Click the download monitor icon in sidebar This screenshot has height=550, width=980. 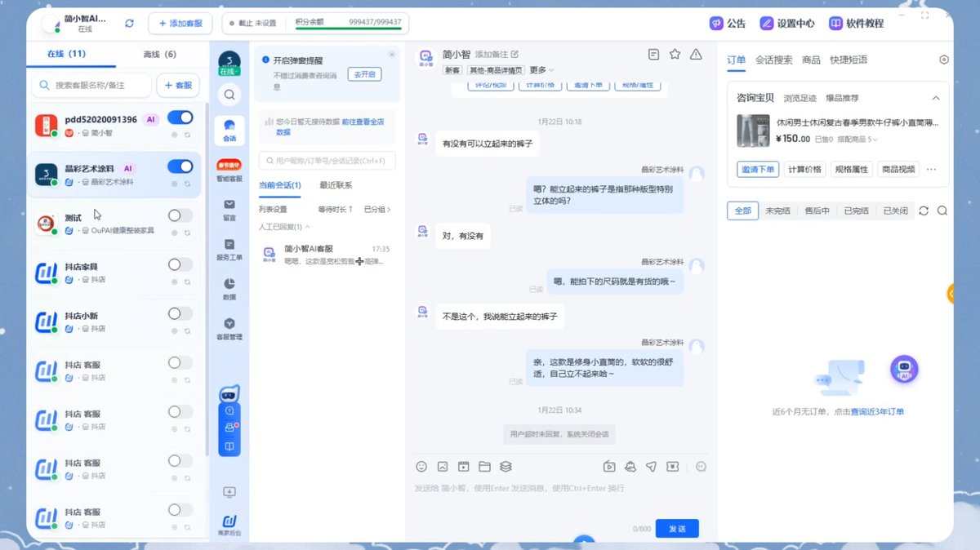tap(229, 492)
